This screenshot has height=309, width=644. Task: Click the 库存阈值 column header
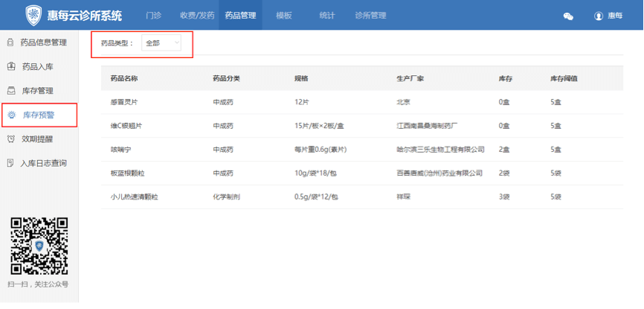tap(564, 78)
